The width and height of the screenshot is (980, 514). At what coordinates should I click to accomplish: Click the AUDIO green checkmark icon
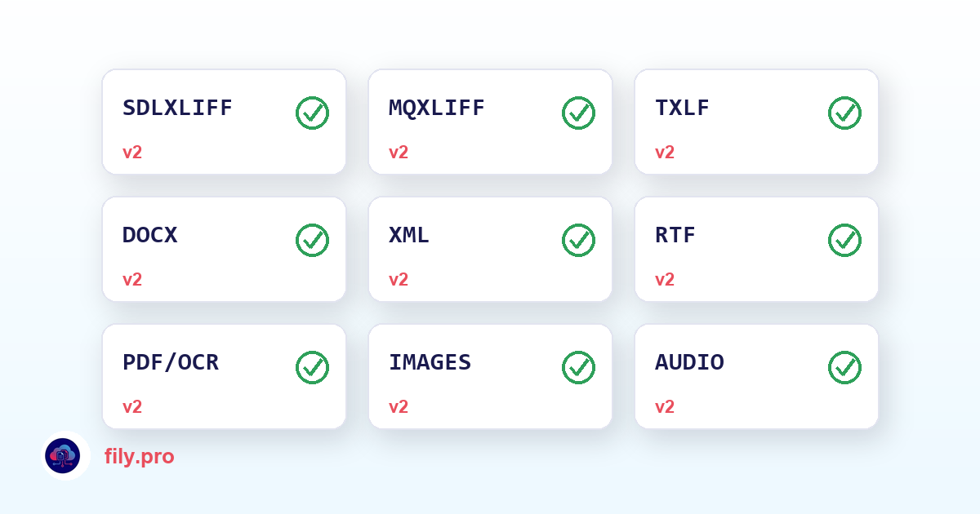844,367
